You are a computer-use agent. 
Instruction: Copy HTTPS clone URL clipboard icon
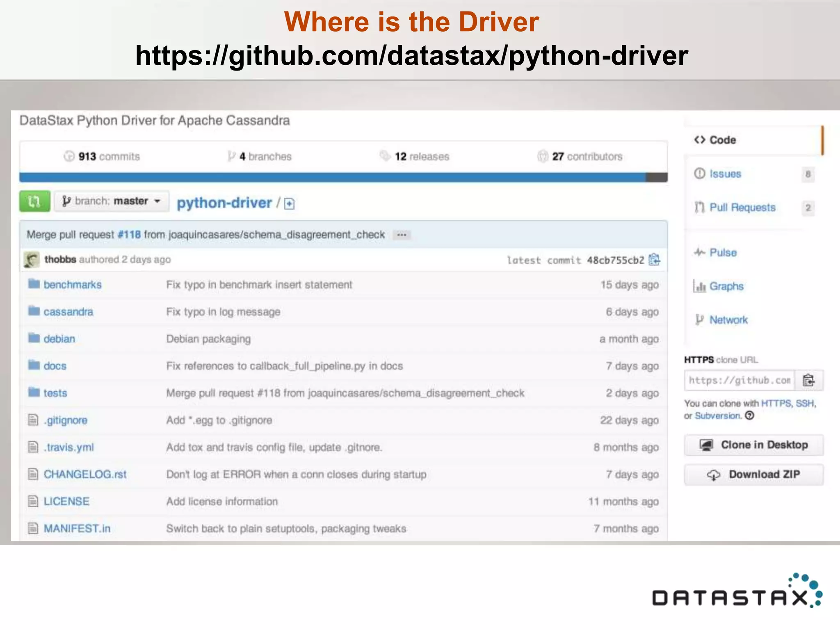point(808,380)
